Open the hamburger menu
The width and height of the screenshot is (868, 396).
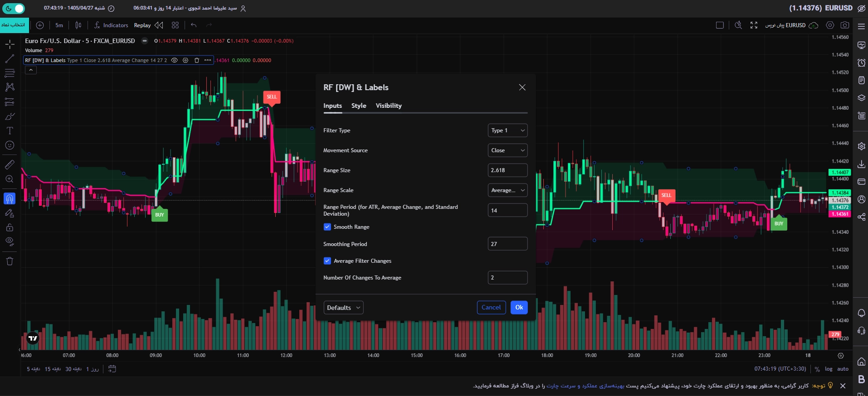click(861, 26)
